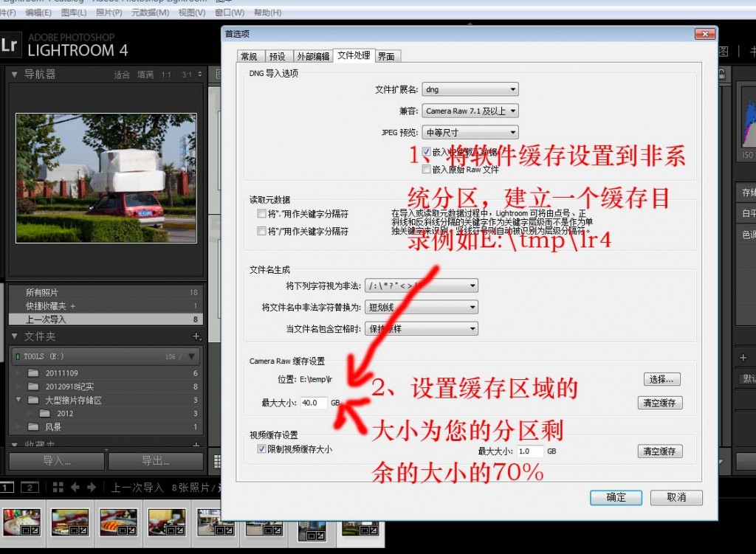The width and height of the screenshot is (756, 554).
Task: Open the 当文件名包含空格时 dropdown
Action: point(422,328)
